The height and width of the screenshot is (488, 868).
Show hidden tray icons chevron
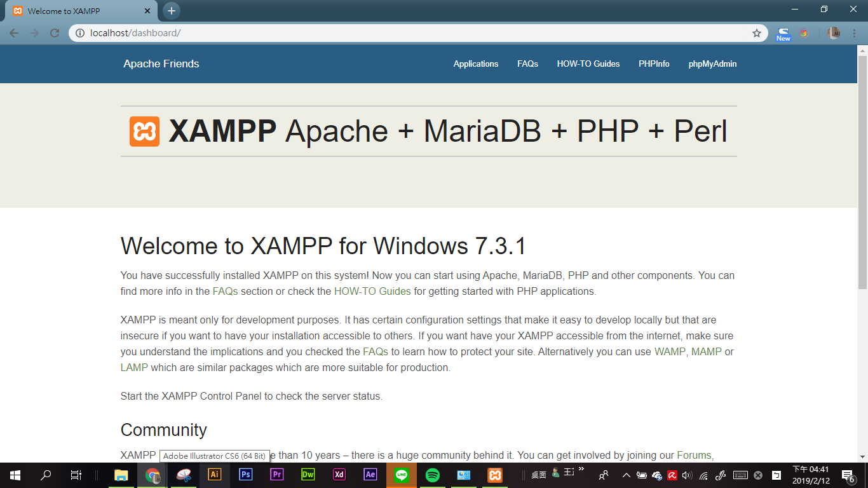tap(626, 475)
